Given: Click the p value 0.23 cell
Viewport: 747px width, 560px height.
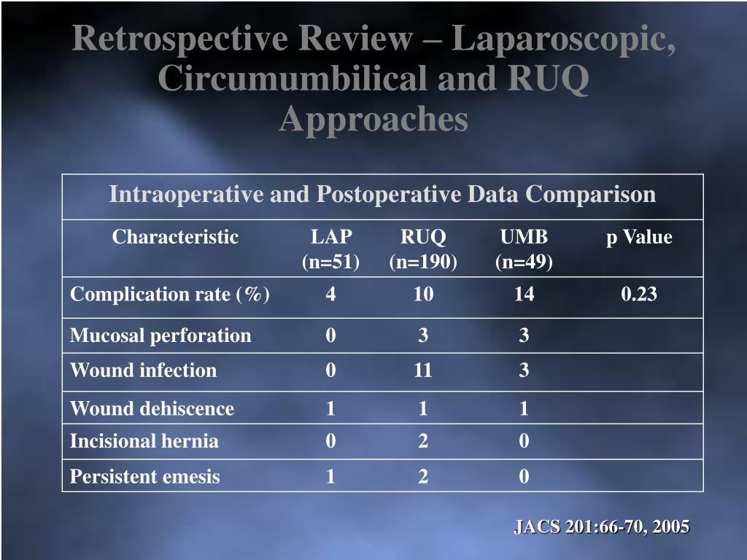Looking at the screenshot, I should pos(639,294).
